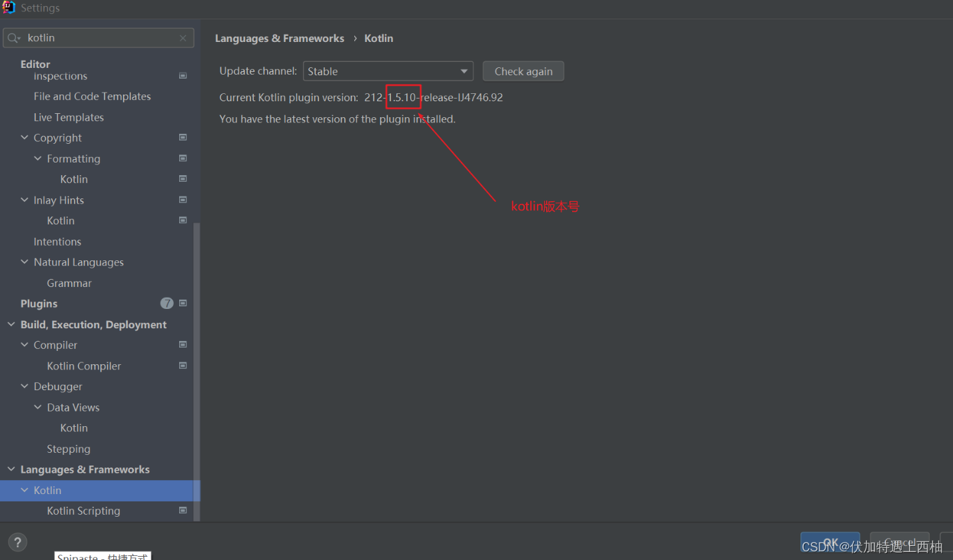953x560 pixels.
Task: Collapse the Copyright tree node
Action: (25, 137)
